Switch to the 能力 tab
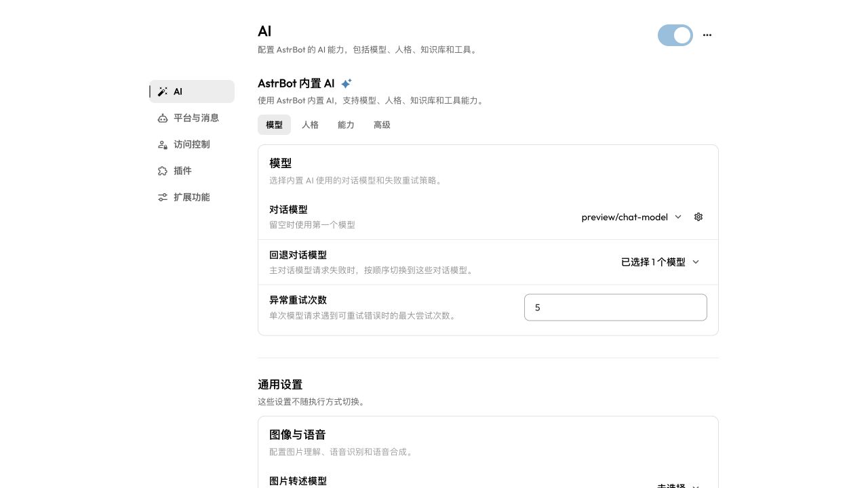The height and width of the screenshot is (488, 868). click(346, 125)
